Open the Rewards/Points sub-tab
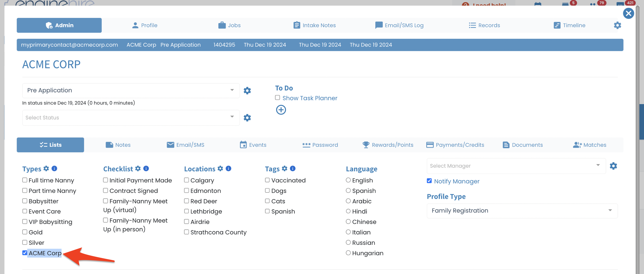 click(x=388, y=145)
